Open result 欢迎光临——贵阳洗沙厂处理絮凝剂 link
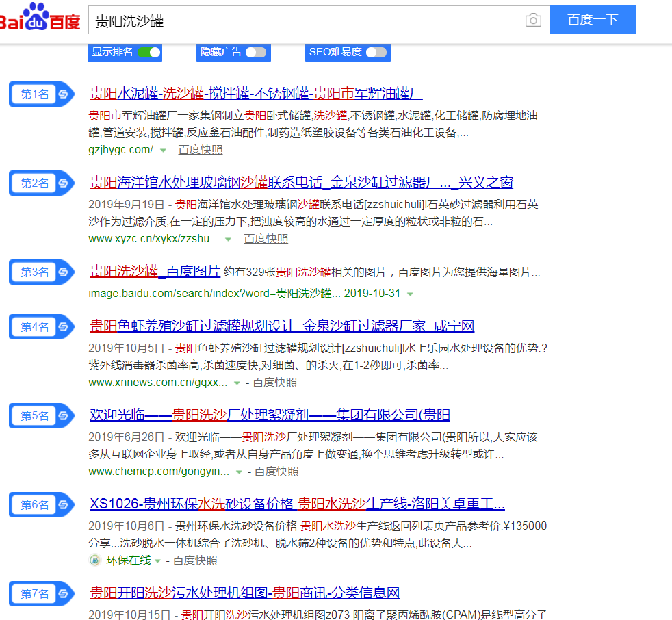The image size is (672, 620). point(270,415)
